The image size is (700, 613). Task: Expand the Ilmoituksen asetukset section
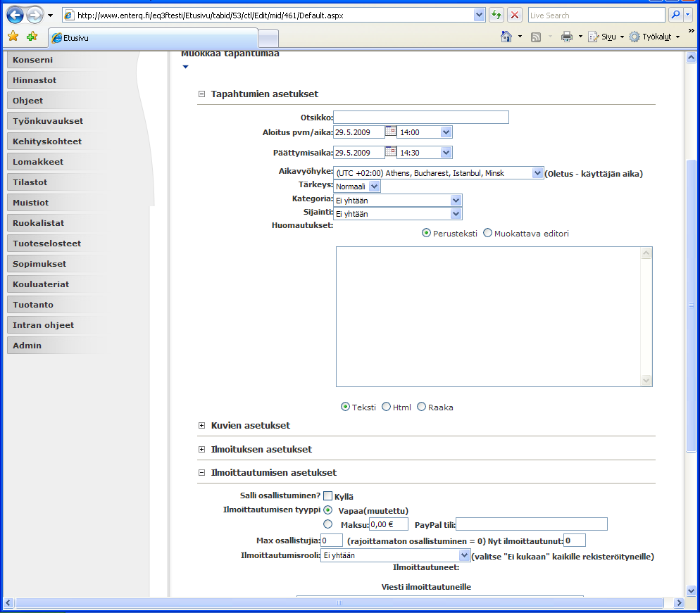[x=202, y=450]
